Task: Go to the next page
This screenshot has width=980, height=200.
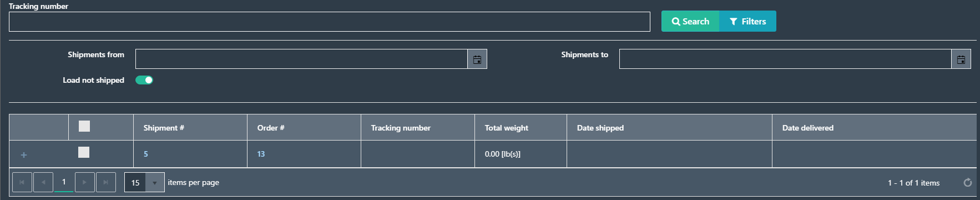Action: [x=84, y=182]
